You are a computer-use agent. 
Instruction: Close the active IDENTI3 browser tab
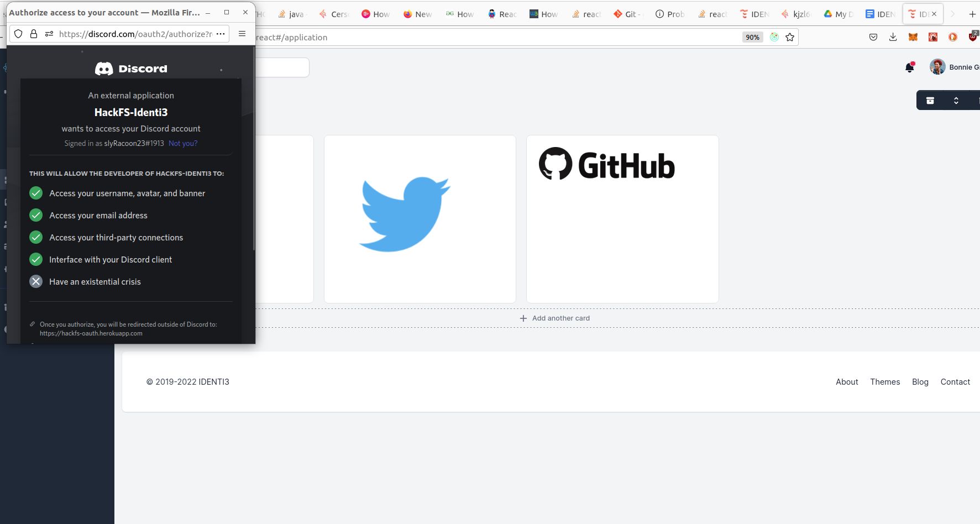934,14
